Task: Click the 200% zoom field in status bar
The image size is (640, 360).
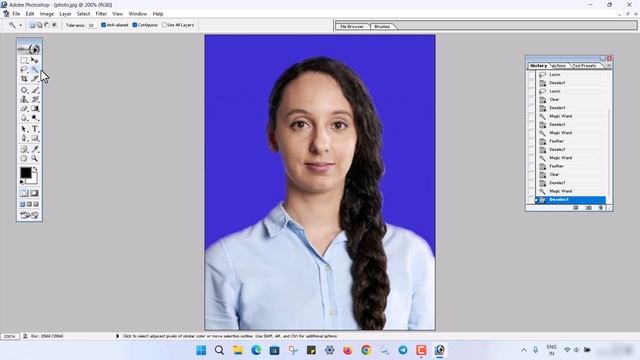Action: pos(9,336)
